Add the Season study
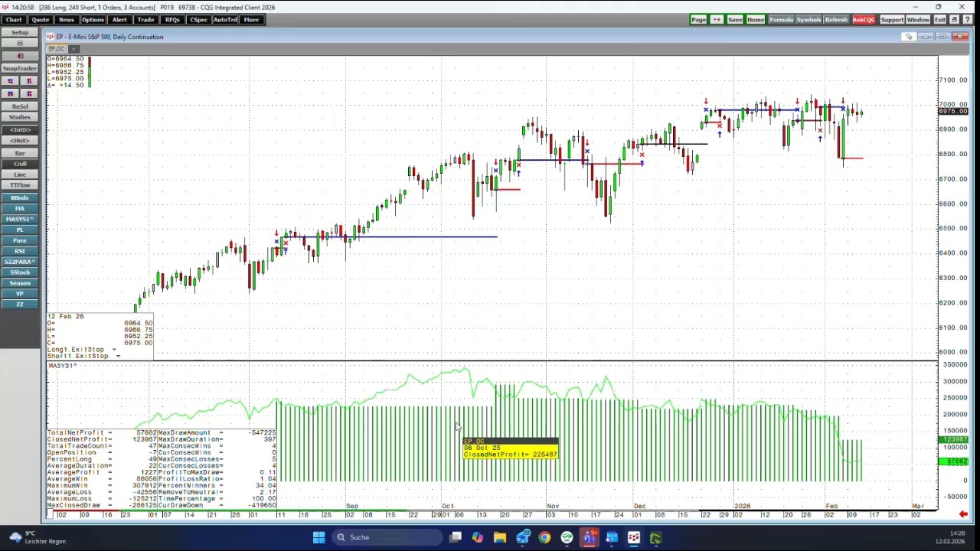The image size is (980, 551). point(20,283)
